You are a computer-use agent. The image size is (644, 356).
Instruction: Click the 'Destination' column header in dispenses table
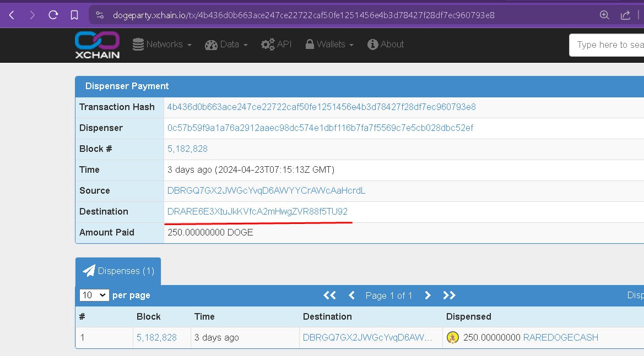coord(327,316)
